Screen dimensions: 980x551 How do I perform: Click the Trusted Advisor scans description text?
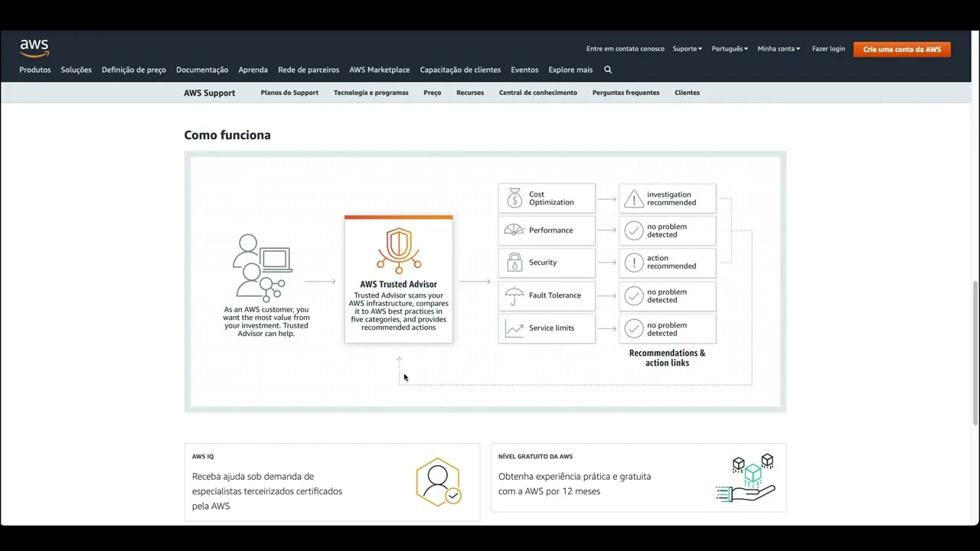point(399,311)
